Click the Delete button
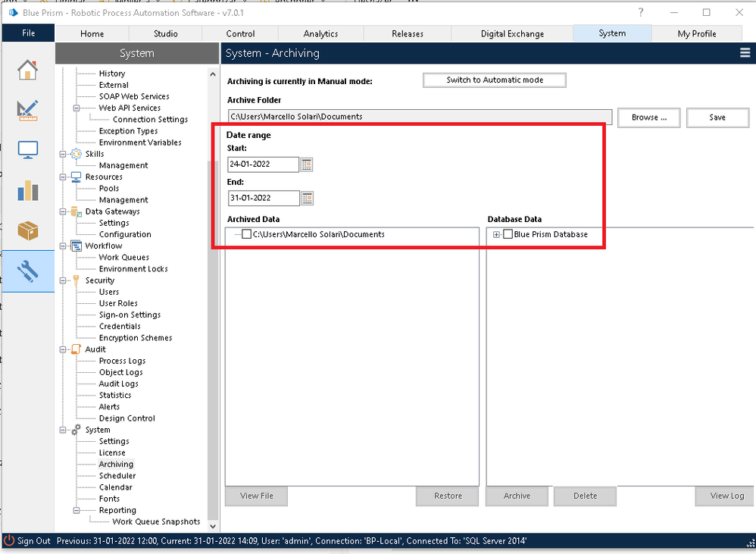This screenshot has height=554, width=756. pos(586,496)
